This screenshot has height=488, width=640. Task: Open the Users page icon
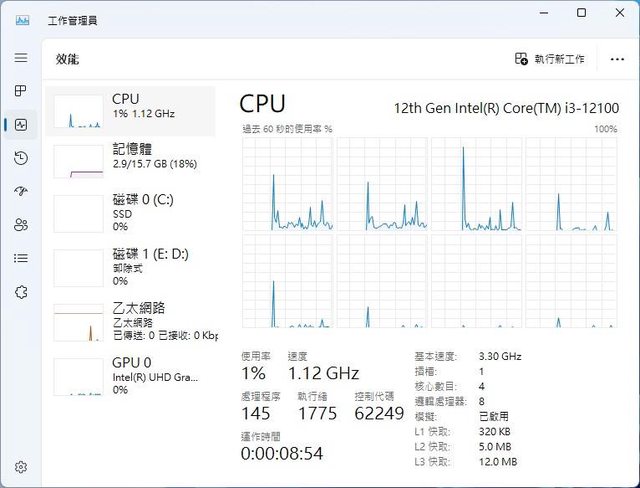pos(21,225)
